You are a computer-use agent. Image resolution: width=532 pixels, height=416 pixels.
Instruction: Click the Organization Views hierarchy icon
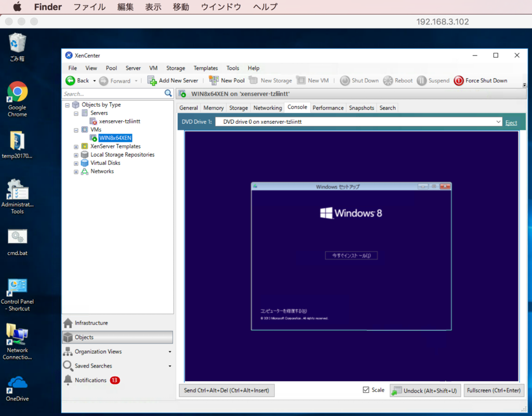(x=68, y=352)
